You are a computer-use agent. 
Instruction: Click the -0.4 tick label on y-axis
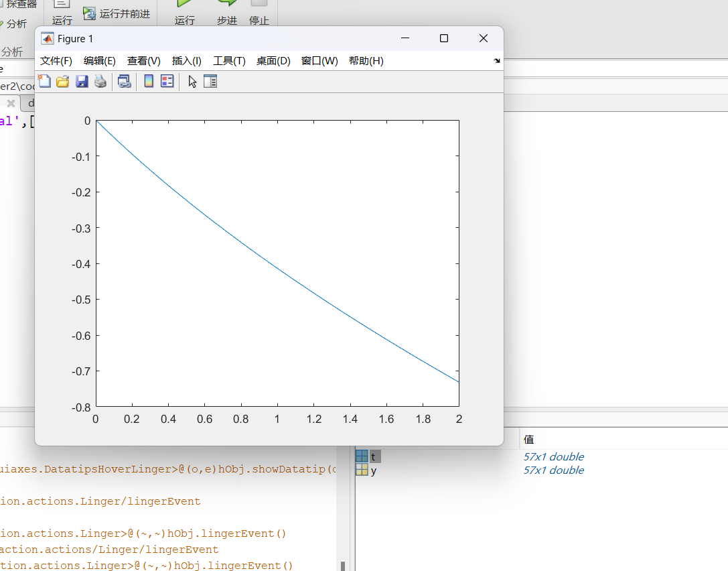[81, 264]
